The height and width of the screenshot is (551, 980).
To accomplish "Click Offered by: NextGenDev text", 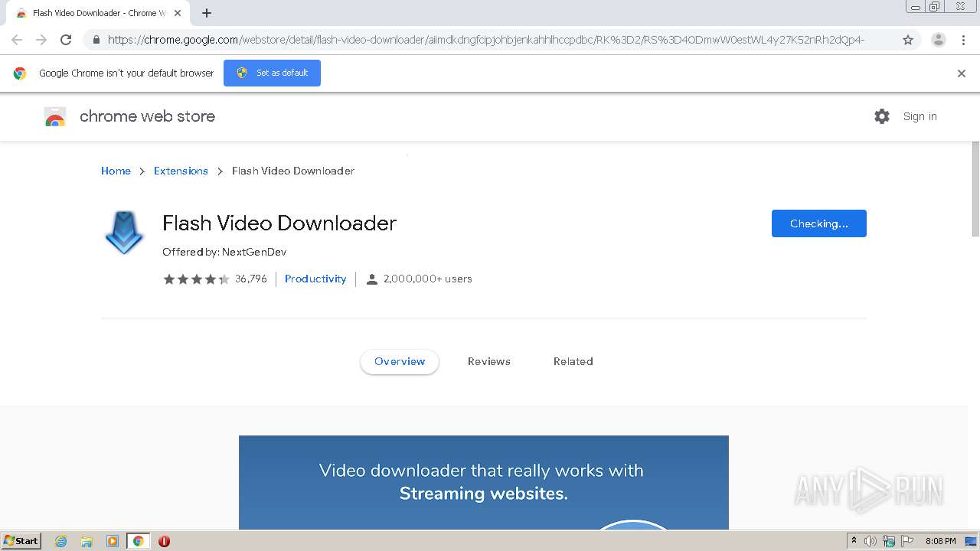I will [x=224, y=252].
